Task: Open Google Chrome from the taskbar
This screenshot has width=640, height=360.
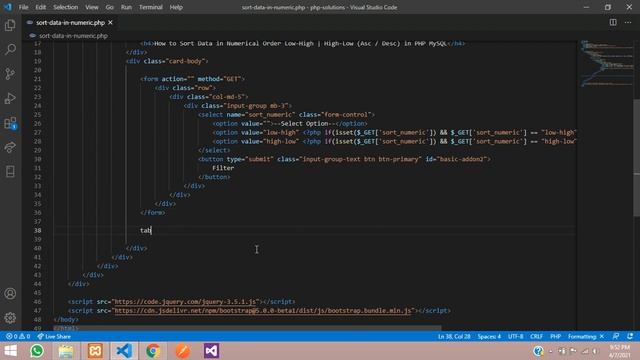Action: pyautogui.click(x=153, y=351)
